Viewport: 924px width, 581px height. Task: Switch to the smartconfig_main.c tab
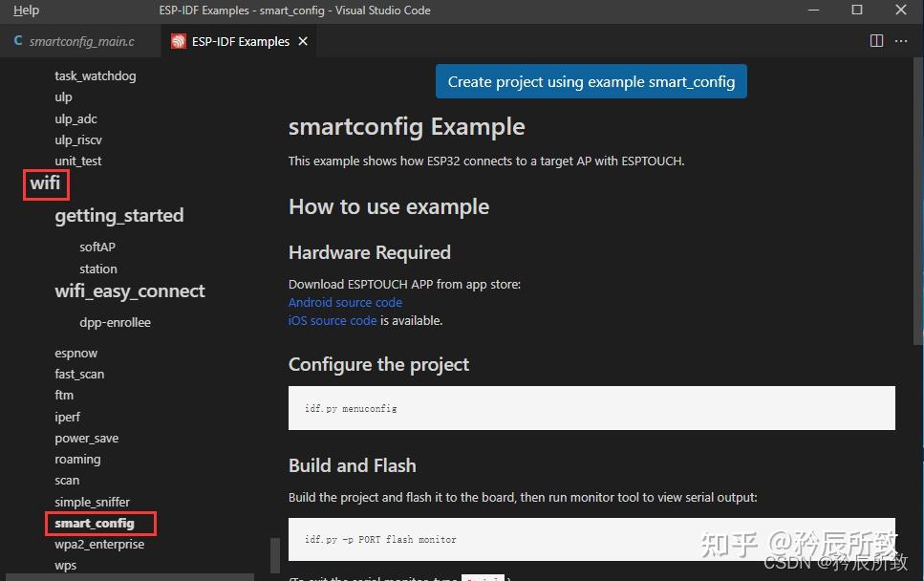pos(80,41)
